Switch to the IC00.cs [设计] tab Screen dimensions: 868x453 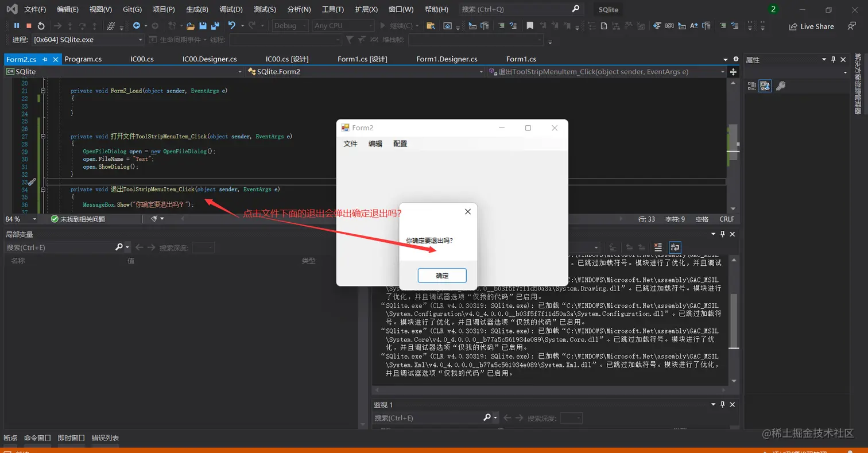tap(288, 59)
